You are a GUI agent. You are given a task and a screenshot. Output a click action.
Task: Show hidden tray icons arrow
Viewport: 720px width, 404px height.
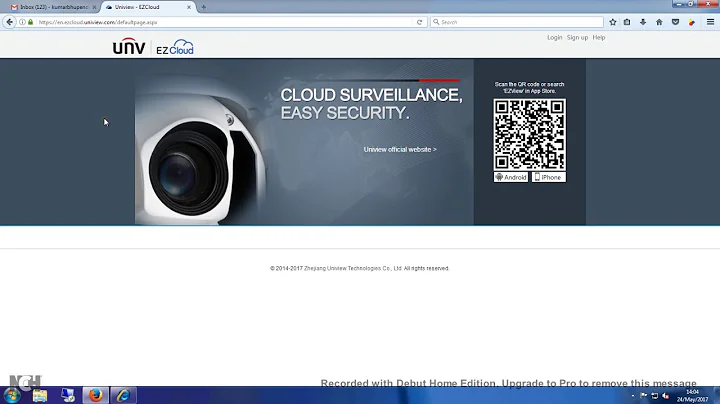(633, 396)
